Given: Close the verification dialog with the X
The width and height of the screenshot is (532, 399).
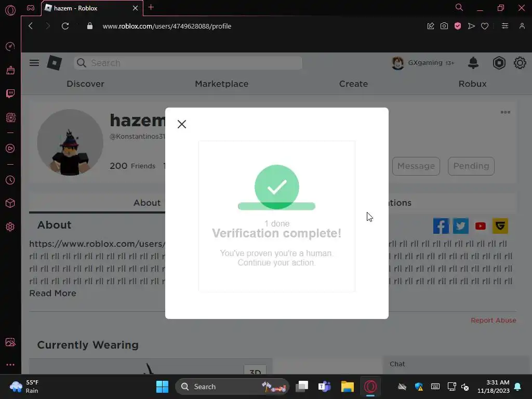Looking at the screenshot, I should [x=182, y=124].
